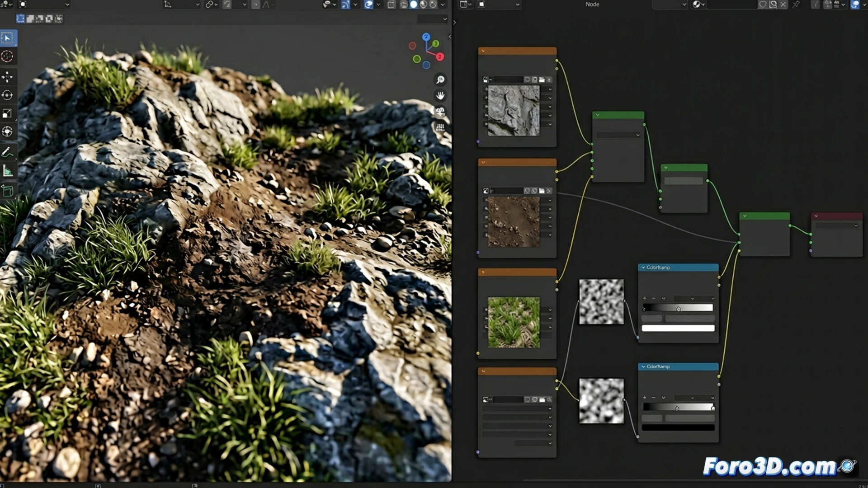The width and height of the screenshot is (868, 488).
Task: Activate the Rotate tool
Action: (x=8, y=95)
